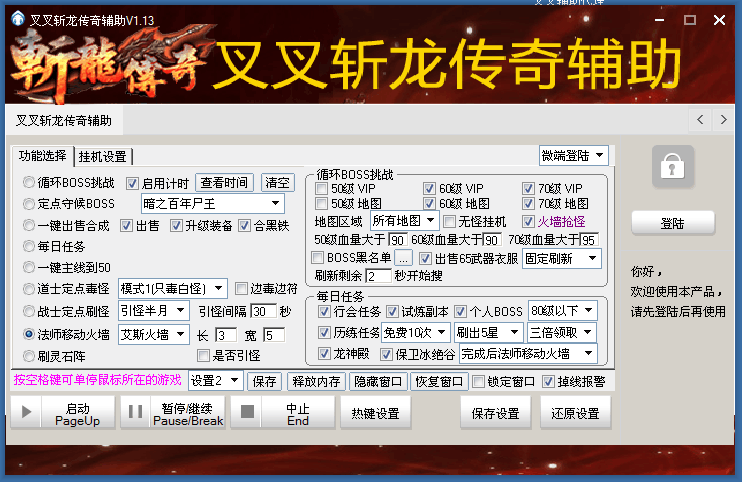
Task: Open the 微端登陆 dropdown
Action: (574, 156)
